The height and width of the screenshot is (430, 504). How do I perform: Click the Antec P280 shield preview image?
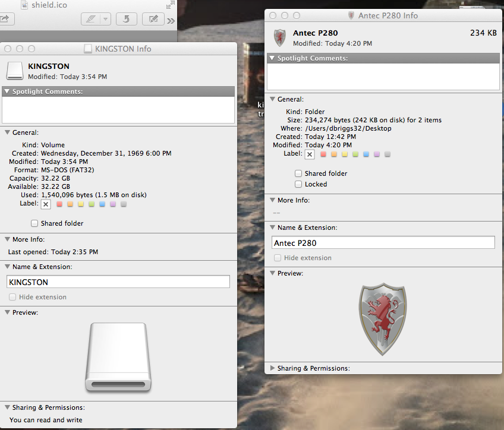(x=383, y=319)
